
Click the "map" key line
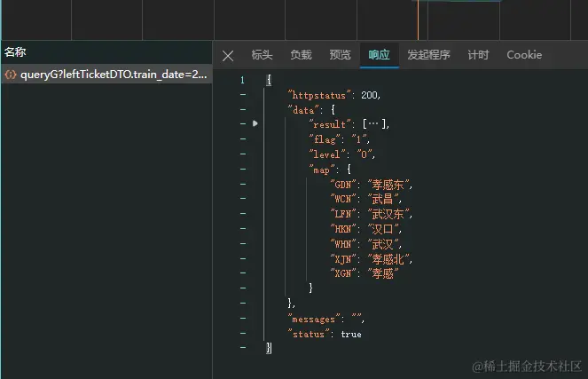click(330, 170)
